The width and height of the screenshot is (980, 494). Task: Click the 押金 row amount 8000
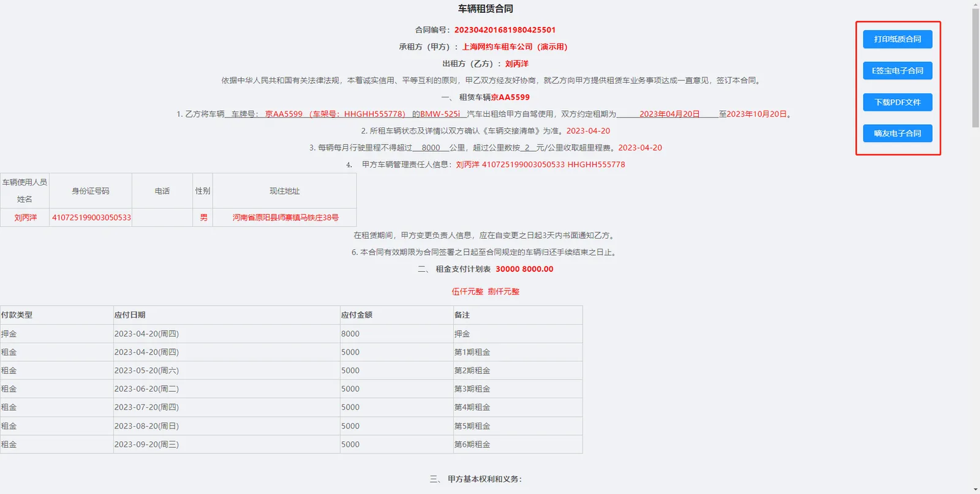[350, 334]
